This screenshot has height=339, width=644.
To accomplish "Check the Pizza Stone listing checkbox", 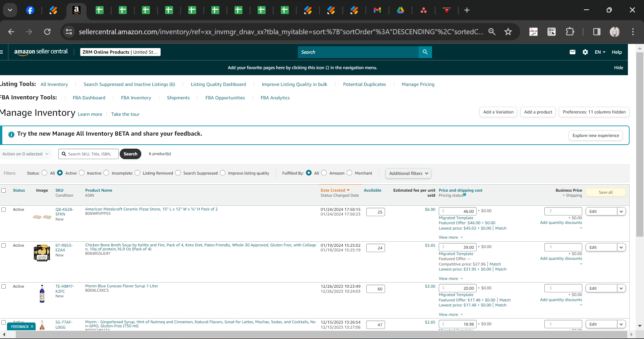I will 4,209.
